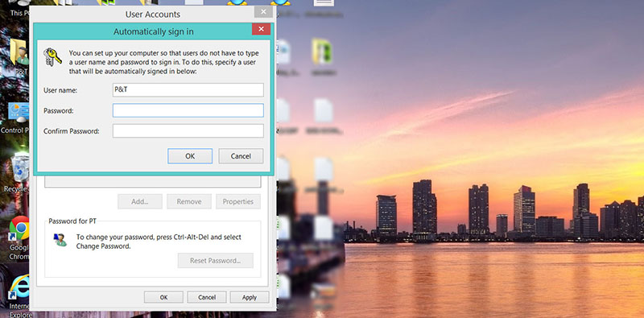Apply changes in User Accounts window
Viewport: 644px width, 318px height.
pos(250,297)
